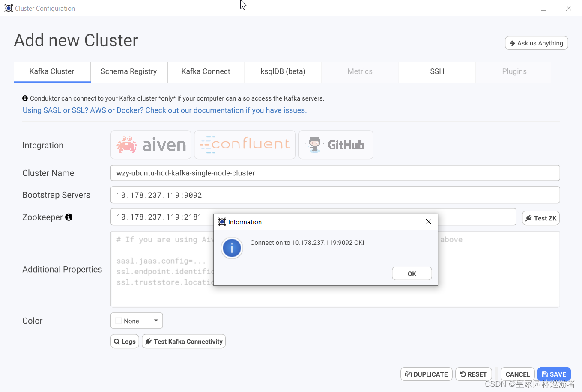Click the Conduktor icon in Information dialog title
The image size is (582, 392).
point(222,222)
